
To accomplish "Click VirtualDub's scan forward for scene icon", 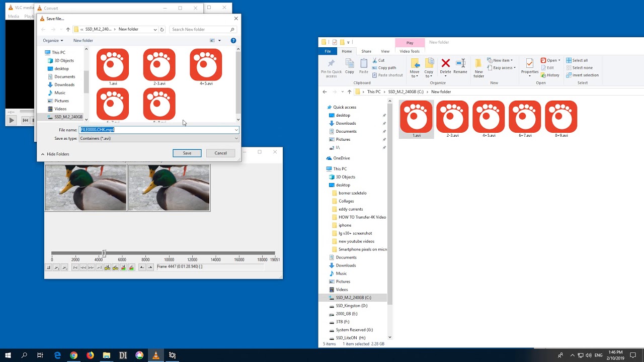I will click(131, 267).
